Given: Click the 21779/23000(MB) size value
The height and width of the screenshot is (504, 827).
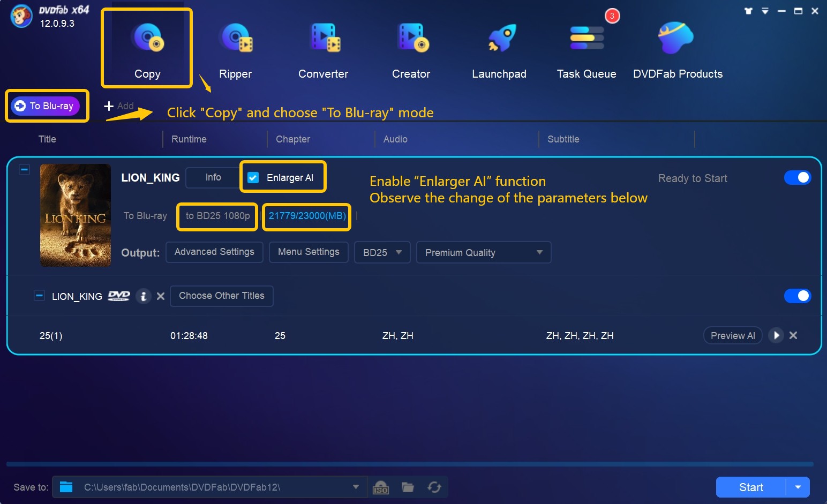Looking at the screenshot, I should pos(307,216).
